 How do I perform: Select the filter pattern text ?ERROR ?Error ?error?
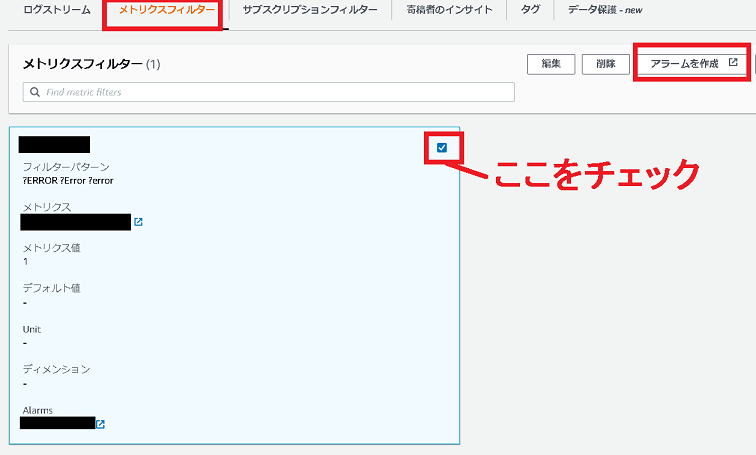click(x=68, y=181)
